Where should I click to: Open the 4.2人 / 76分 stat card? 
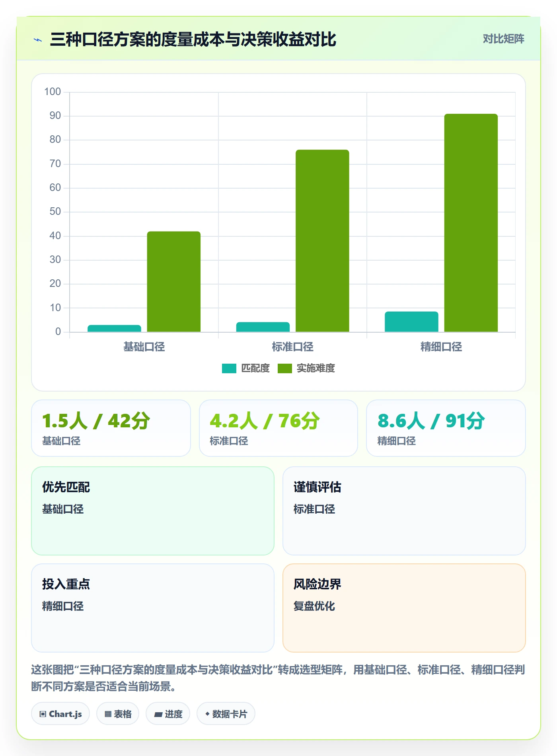(278, 428)
